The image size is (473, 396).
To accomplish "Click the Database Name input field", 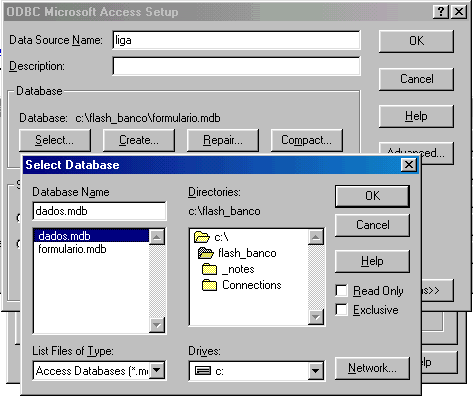I will [99, 211].
